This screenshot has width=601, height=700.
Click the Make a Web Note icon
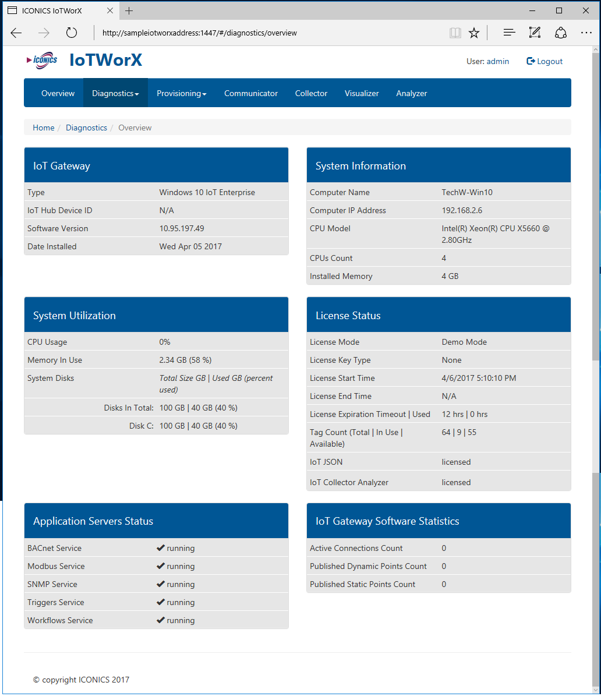click(x=535, y=33)
